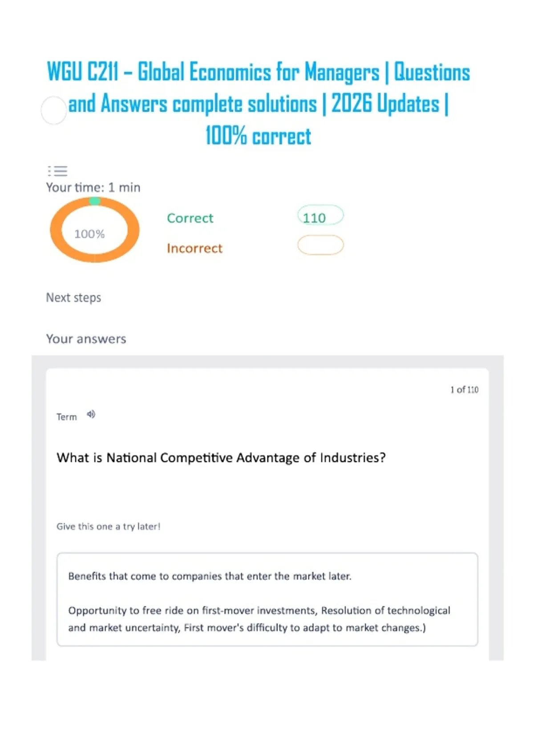Select the empty Incorrect count pill
Image resolution: width=534 pixels, height=756 pixels.
coord(320,245)
